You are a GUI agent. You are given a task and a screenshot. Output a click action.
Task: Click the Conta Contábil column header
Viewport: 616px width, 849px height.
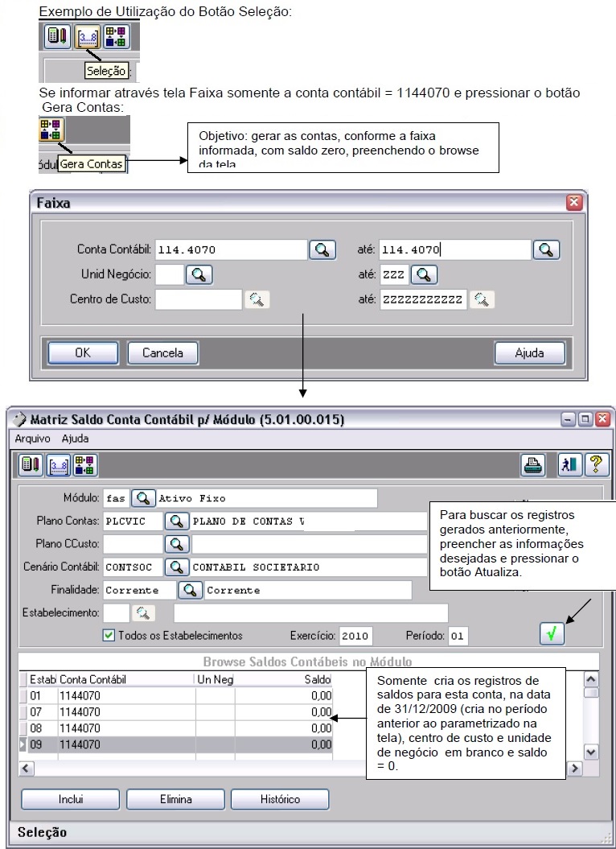point(126,679)
